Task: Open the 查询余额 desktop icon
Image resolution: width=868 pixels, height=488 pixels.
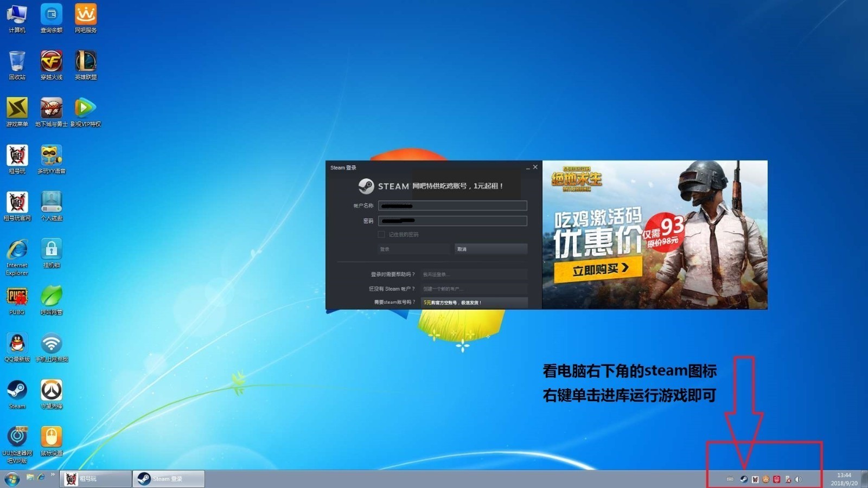Action: tap(52, 18)
